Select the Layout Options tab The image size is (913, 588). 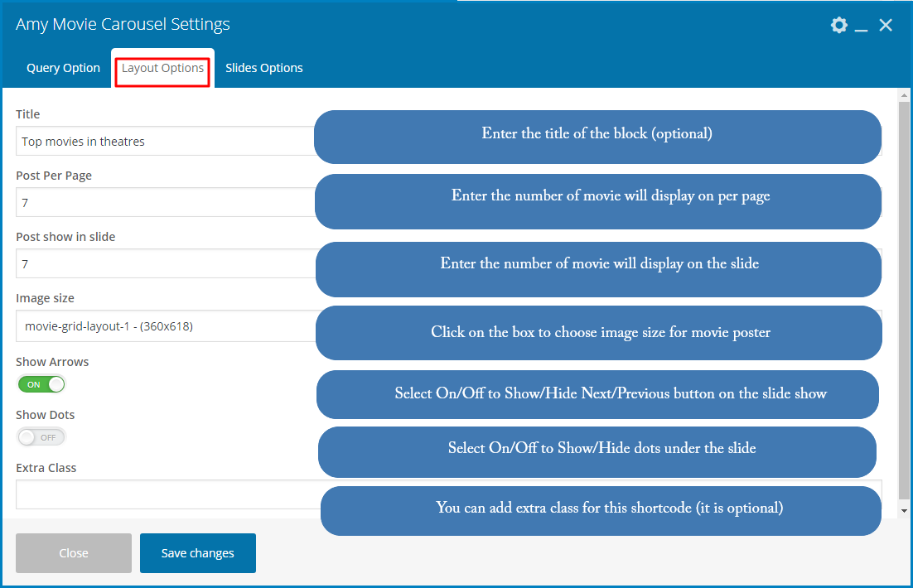click(x=162, y=68)
